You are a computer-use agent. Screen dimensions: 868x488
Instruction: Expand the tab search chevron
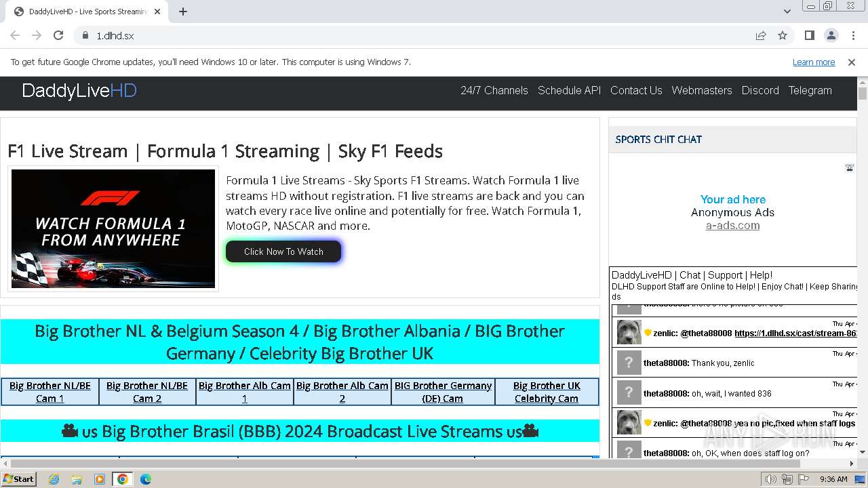787,12
